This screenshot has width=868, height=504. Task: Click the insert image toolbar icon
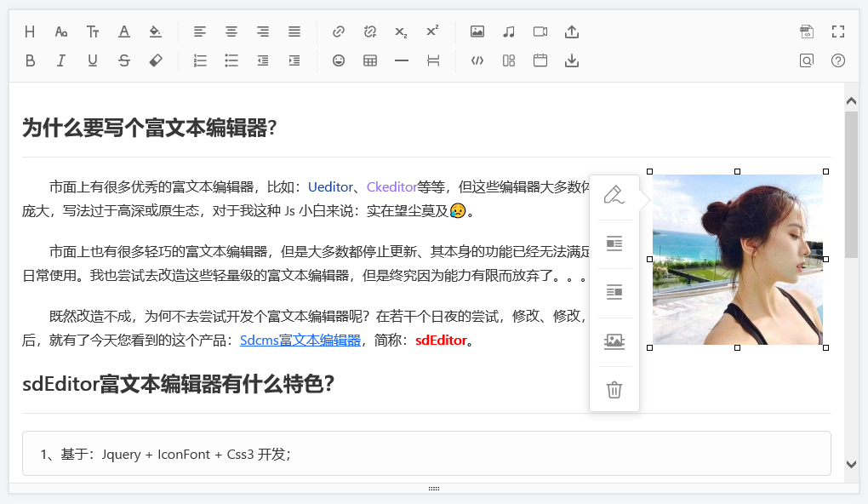point(477,31)
